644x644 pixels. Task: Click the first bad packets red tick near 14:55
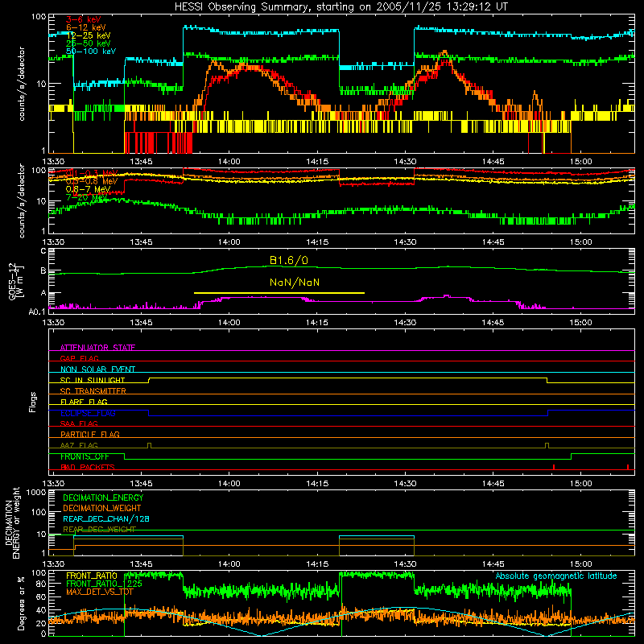tap(554, 467)
